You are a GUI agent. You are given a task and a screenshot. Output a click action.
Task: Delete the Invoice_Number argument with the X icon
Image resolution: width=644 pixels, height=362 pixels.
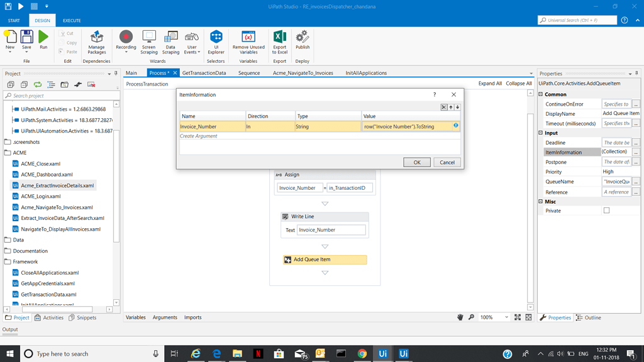click(444, 107)
